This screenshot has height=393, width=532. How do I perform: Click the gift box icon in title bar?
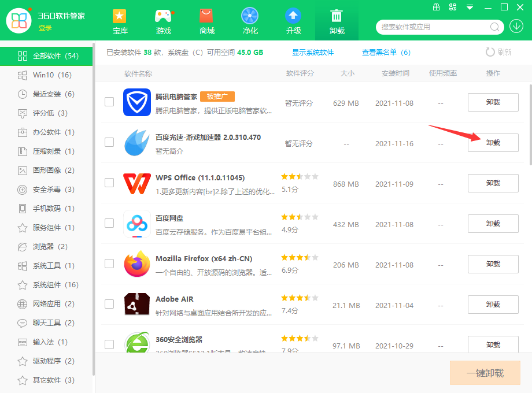(437, 7)
